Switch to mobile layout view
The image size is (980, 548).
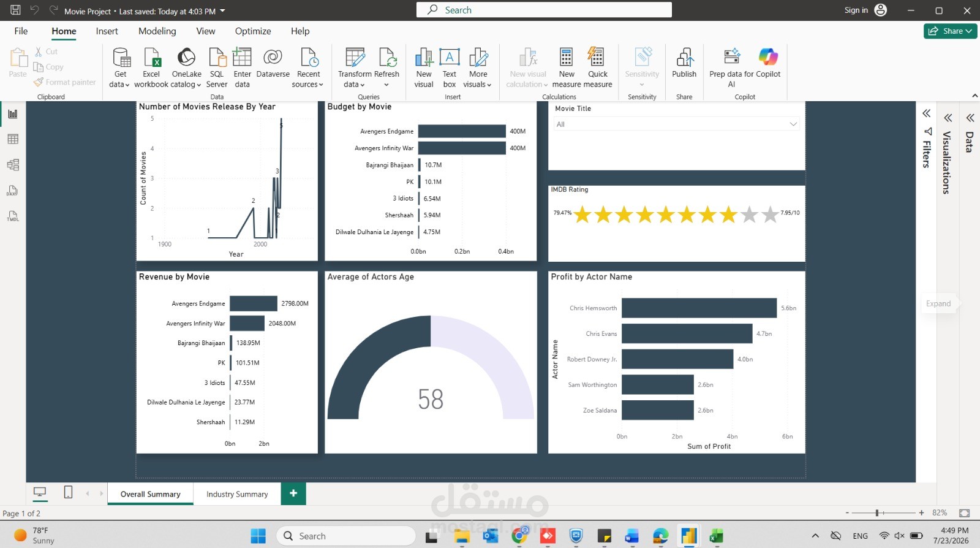pyautogui.click(x=68, y=492)
